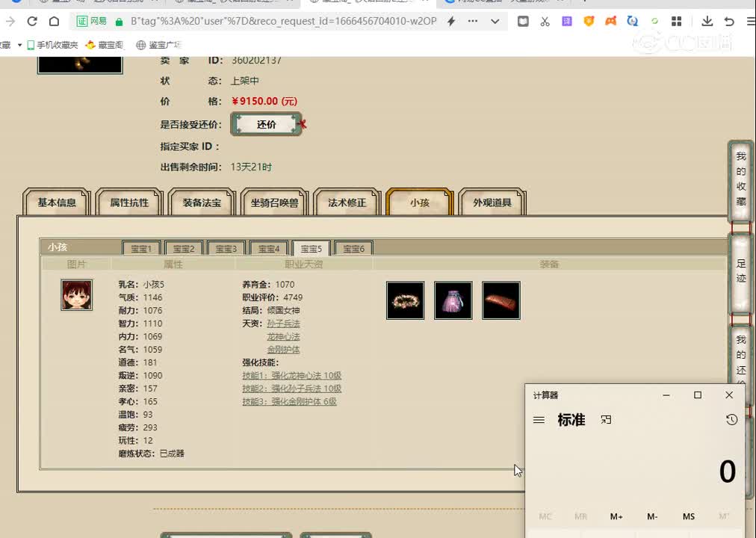This screenshot has height=538, width=756.
Task: Expand the address bar dropdown chevron
Action: [x=495, y=21]
